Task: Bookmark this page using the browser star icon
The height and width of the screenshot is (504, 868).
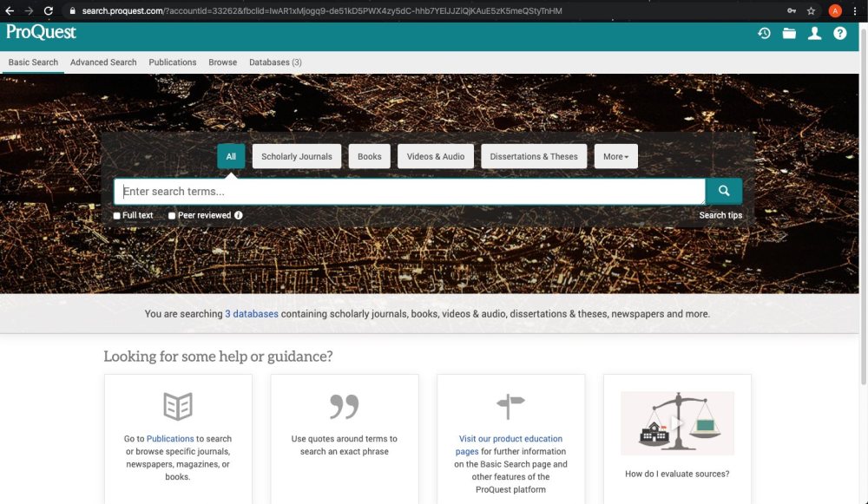Action: [810, 10]
